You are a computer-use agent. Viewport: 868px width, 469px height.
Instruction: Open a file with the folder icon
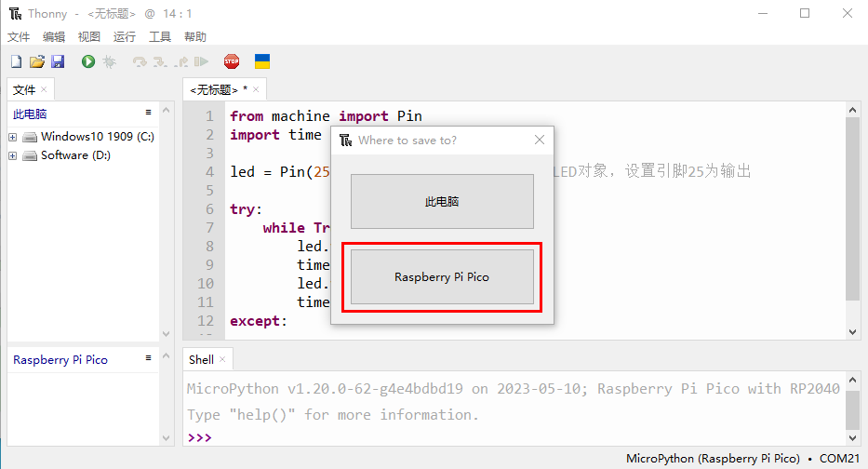coord(37,61)
